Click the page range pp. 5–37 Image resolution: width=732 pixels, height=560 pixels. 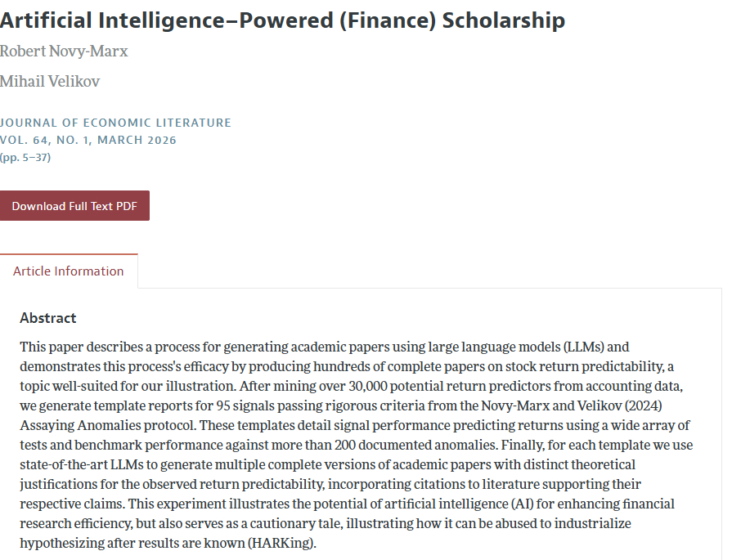(x=25, y=157)
